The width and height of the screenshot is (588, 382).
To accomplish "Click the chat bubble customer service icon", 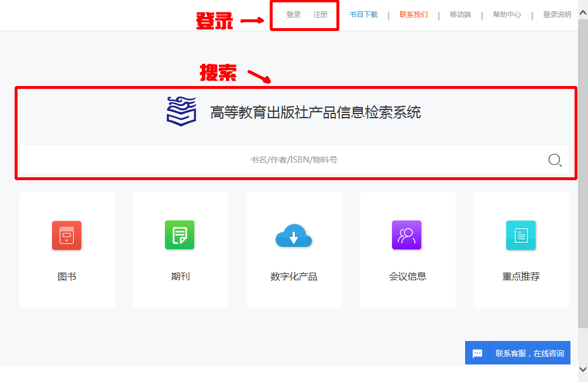I will (477, 353).
